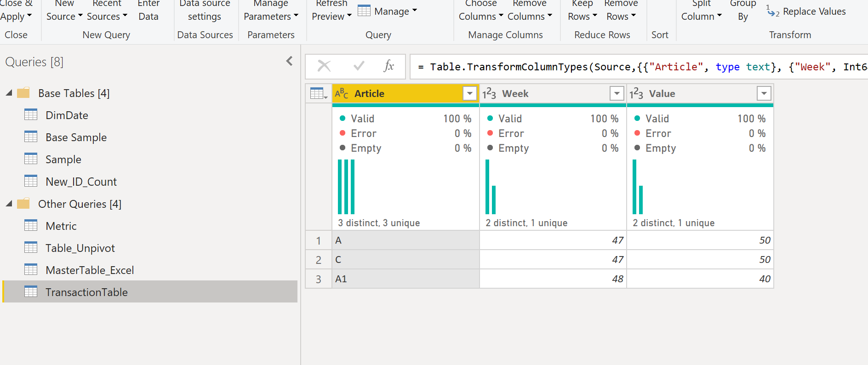Open the Keep Rows dropdown
Viewport: 868px width, 365px height.
click(582, 10)
